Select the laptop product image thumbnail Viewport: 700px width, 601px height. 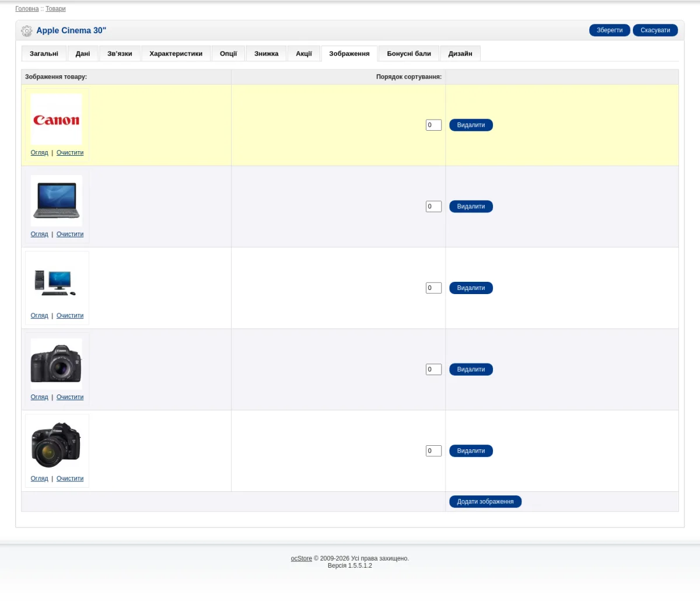[57, 201]
